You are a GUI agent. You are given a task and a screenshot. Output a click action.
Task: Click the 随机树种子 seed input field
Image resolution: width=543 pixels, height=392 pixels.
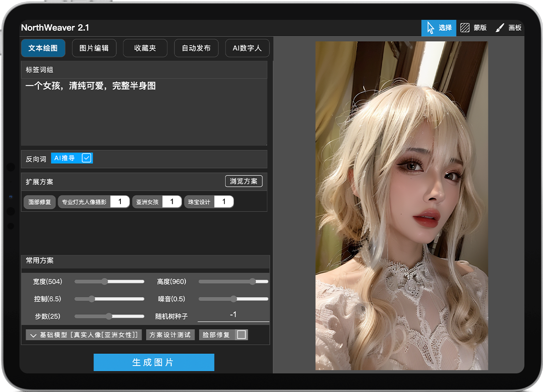(x=233, y=315)
